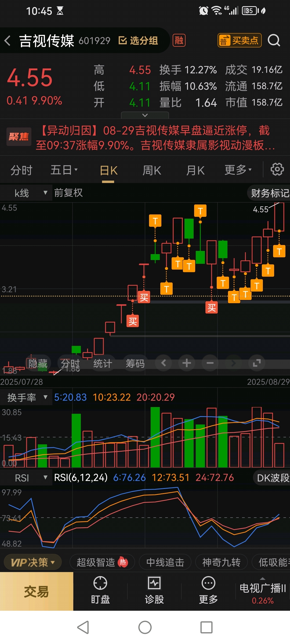Screen dimensions: 290x644
Task: Read the 异动归因 news headline
Action: click(x=155, y=138)
